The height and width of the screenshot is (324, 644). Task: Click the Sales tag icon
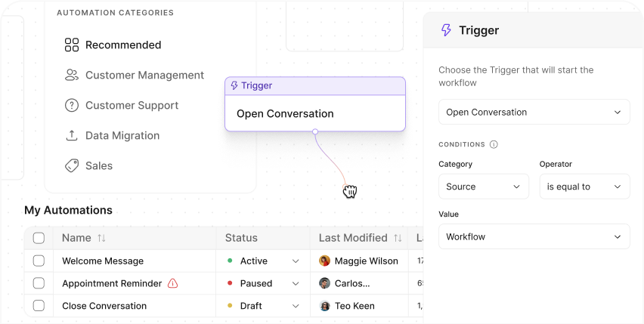point(72,165)
